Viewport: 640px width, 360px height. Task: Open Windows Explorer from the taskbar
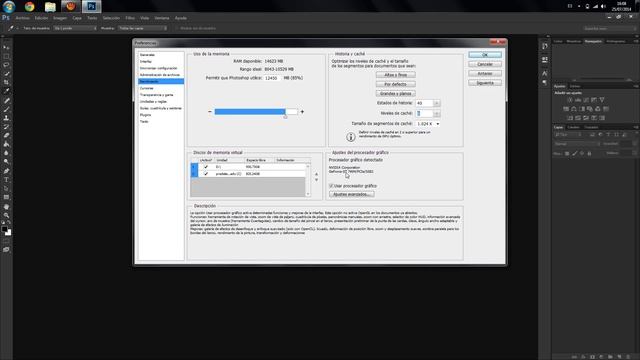50,6
